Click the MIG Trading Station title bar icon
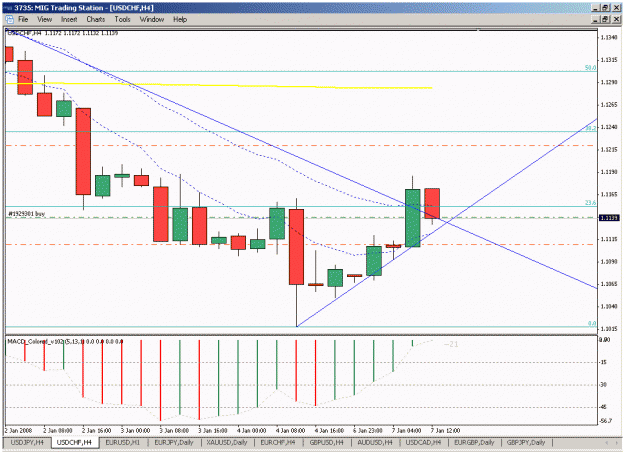This screenshot has height=452, width=625. pyautogui.click(x=8, y=8)
